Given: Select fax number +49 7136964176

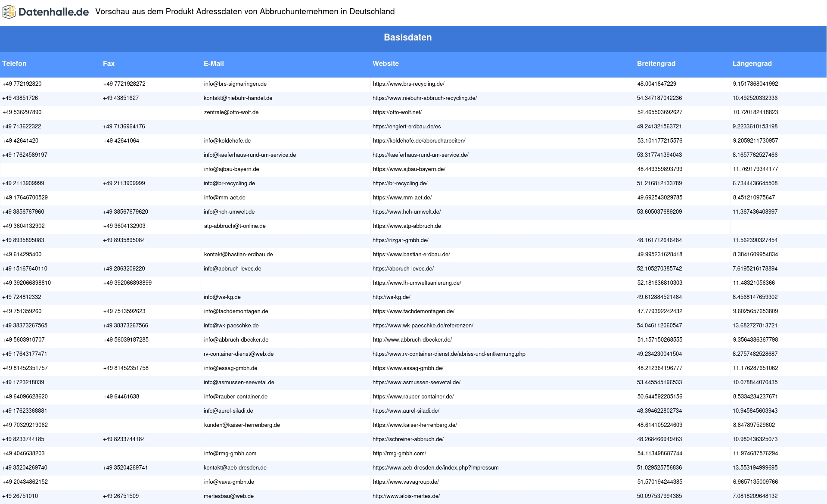Looking at the screenshot, I should tap(124, 127).
